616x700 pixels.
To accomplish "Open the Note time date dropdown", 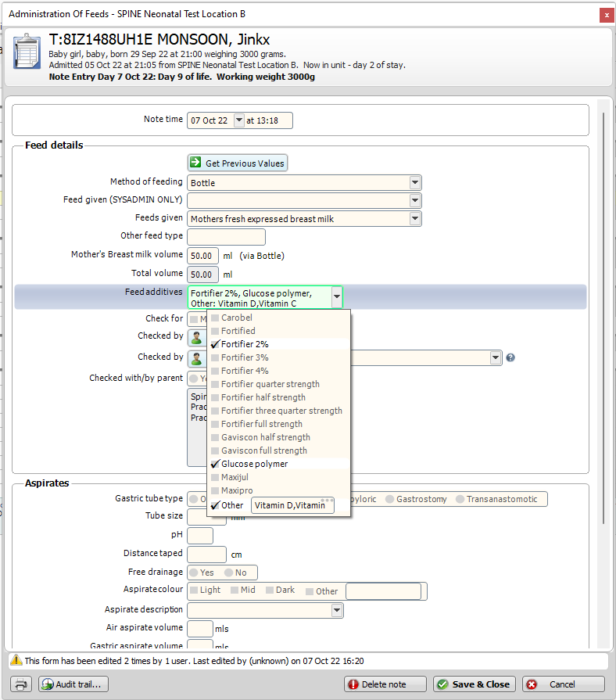I will tap(239, 120).
